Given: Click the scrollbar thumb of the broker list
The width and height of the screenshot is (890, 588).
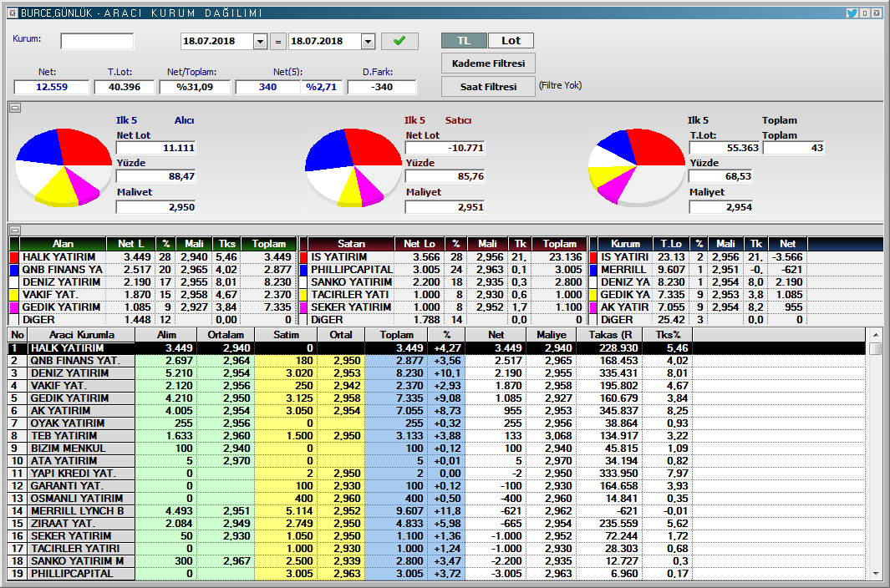Looking at the screenshot, I should pyautogui.click(x=875, y=348).
